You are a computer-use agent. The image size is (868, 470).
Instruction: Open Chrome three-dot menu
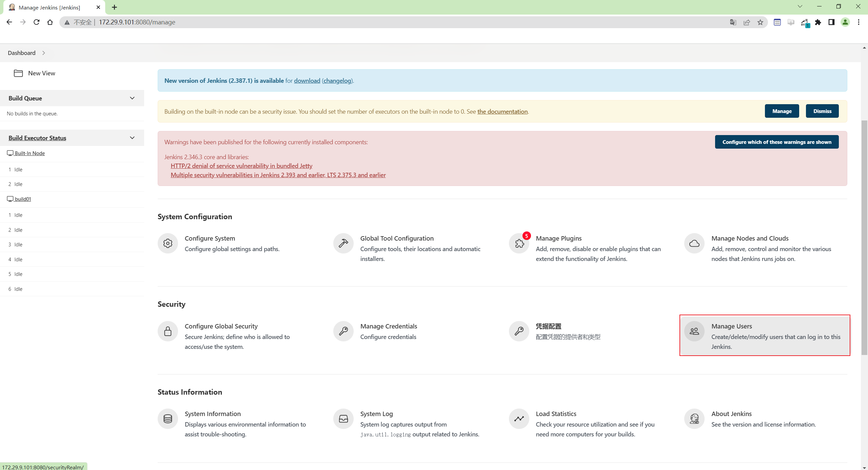point(859,22)
